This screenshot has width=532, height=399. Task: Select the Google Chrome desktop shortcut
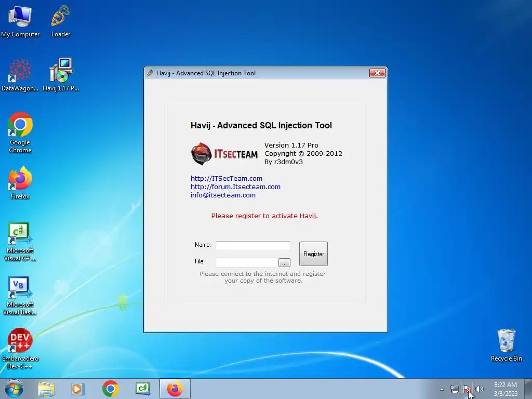pyautogui.click(x=20, y=132)
